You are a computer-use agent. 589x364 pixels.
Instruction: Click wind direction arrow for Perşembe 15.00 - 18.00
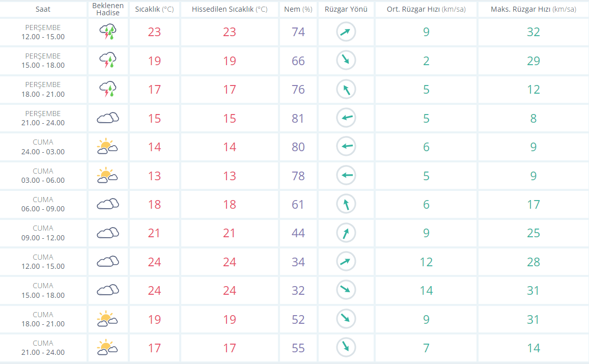point(346,60)
